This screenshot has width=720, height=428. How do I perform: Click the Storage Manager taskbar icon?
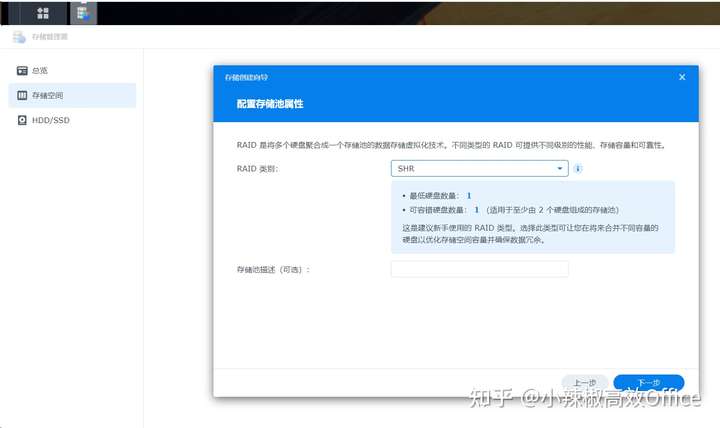[83, 13]
